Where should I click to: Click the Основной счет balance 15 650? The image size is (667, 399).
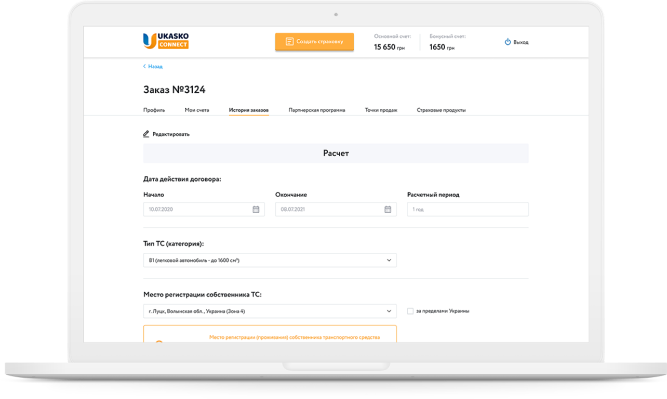coord(389,47)
